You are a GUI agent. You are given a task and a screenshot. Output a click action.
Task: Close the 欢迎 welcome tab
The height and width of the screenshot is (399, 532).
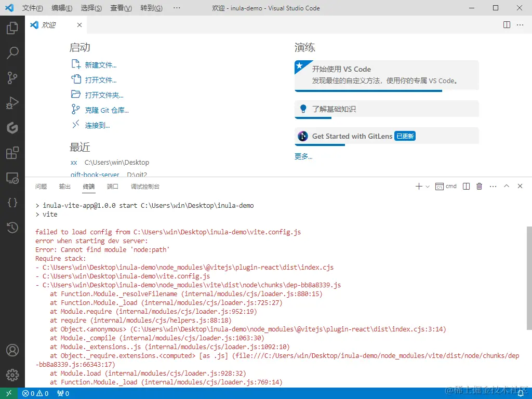click(x=79, y=25)
